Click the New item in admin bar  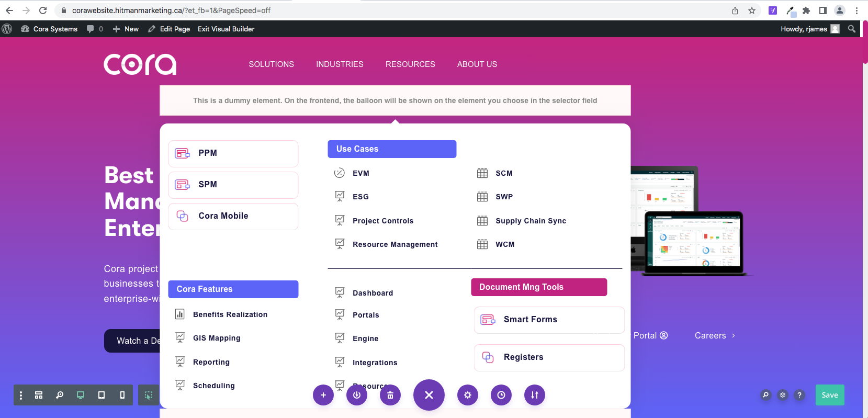click(x=126, y=29)
